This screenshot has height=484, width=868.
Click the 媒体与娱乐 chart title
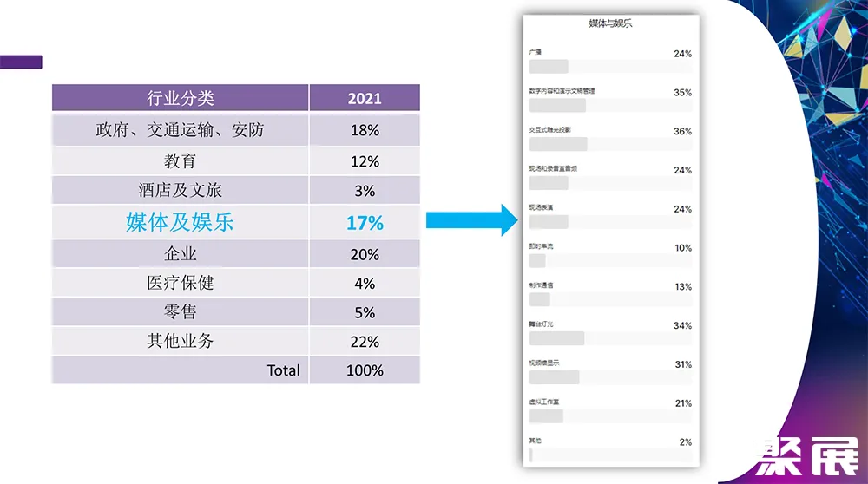610,23
